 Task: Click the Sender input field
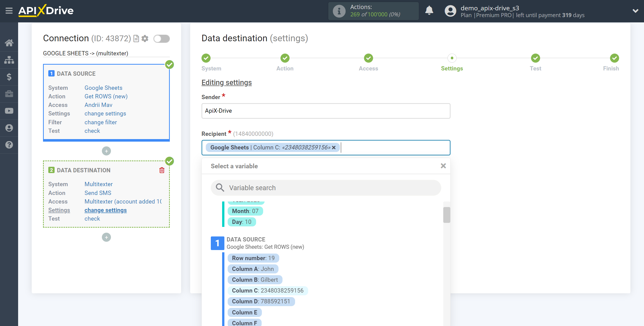(326, 111)
